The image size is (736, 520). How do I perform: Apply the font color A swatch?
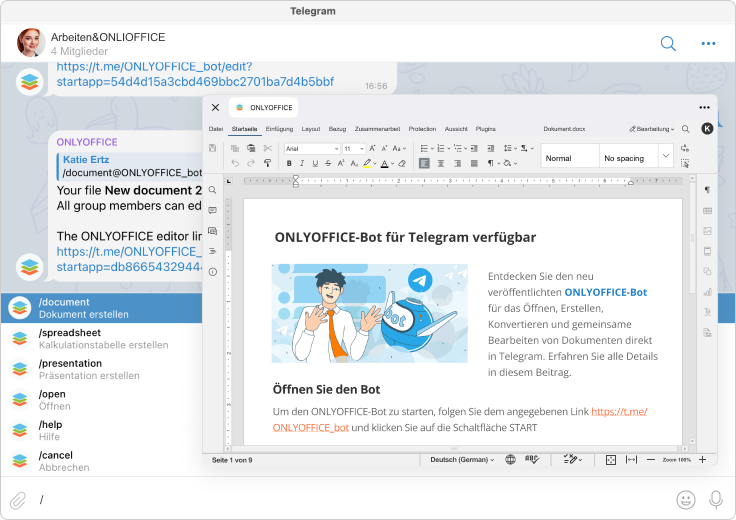pyautogui.click(x=384, y=163)
